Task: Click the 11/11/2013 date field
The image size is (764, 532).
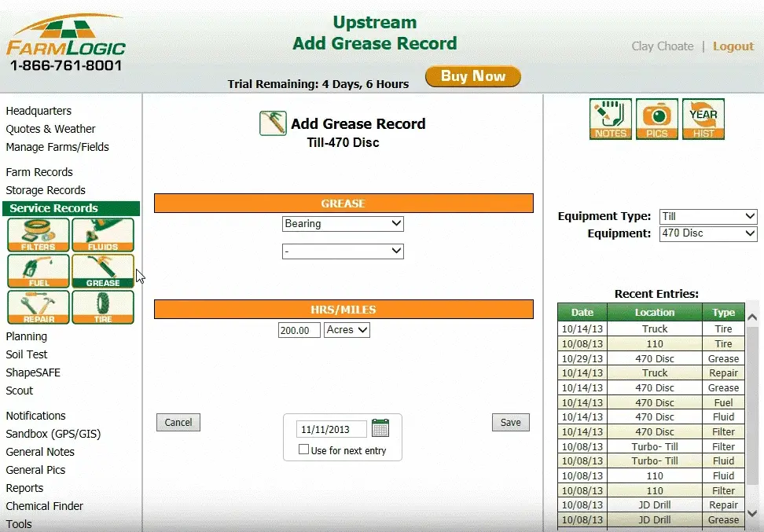Action: [332, 429]
